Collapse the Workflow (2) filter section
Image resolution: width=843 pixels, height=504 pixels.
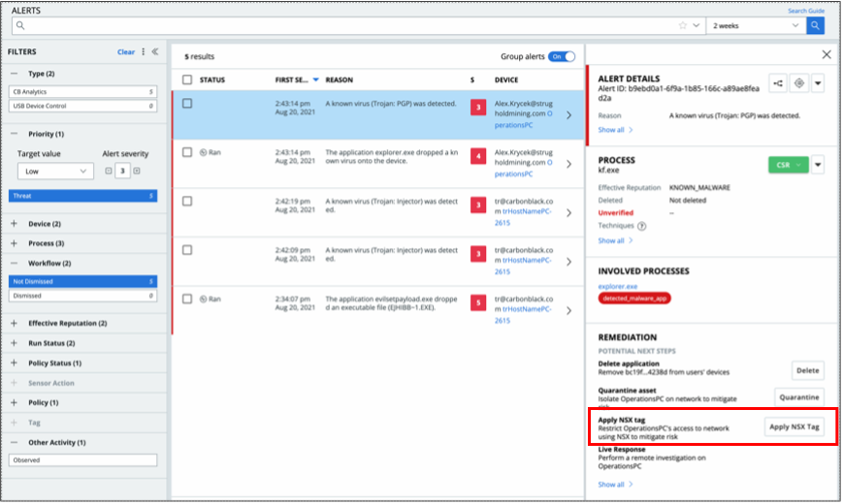click(x=15, y=264)
